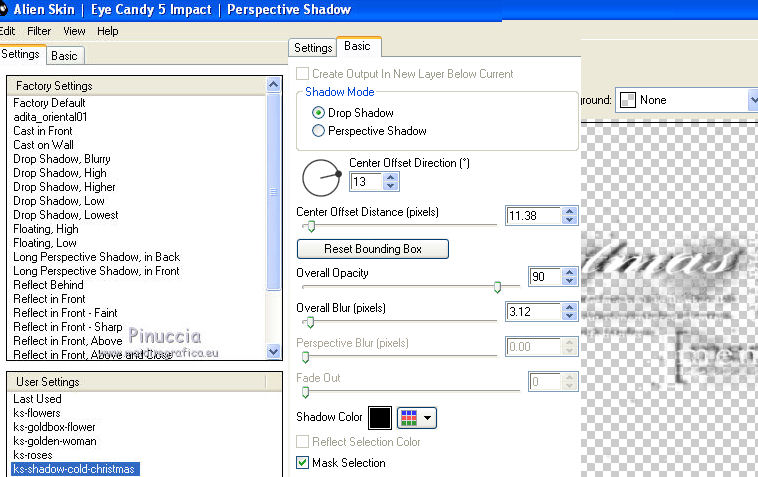Select Drop Shadow, Blurry preset
Screen dimensions: 758x477
(62, 159)
